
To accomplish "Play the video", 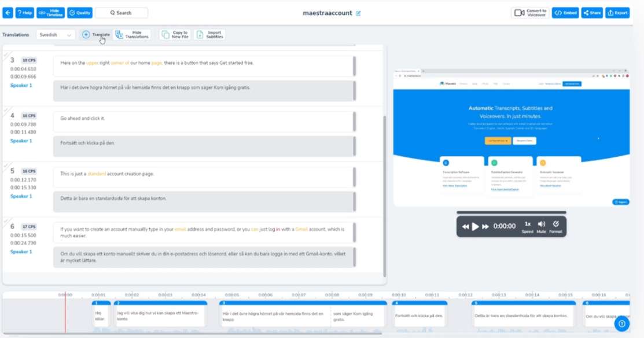I will tap(475, 226).
